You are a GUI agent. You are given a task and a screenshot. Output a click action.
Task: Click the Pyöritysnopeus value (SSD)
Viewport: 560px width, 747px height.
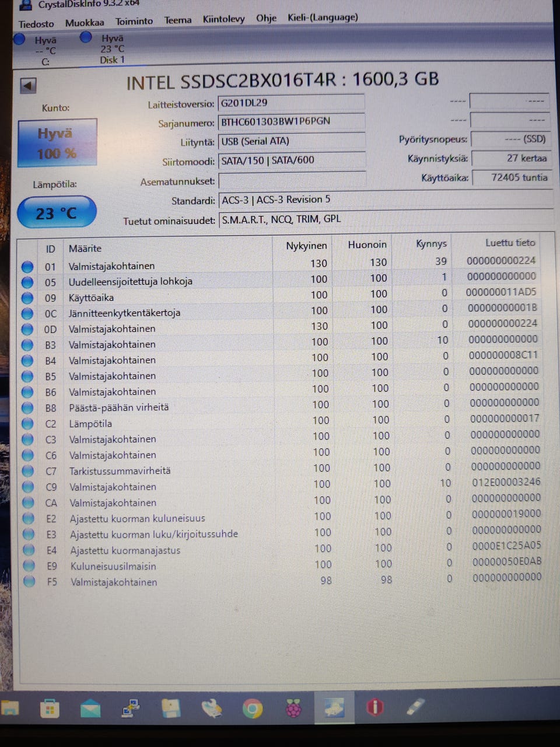(510, 139)
